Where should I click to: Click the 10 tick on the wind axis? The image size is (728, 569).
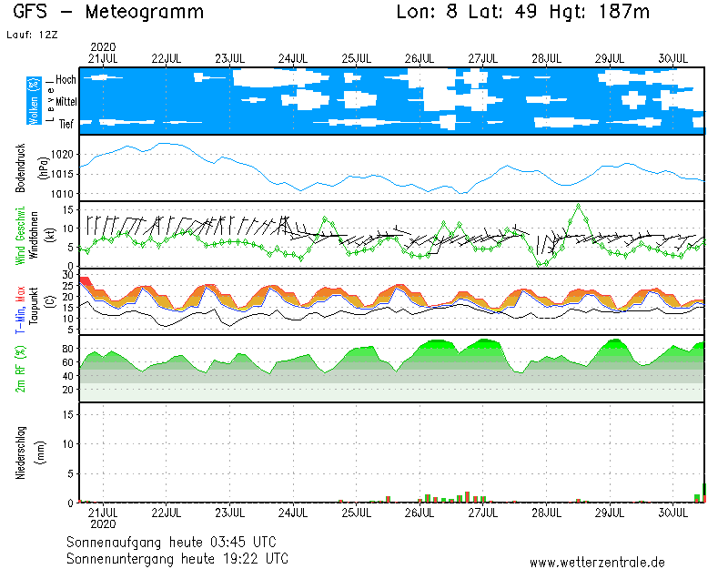tap(67, 229)
